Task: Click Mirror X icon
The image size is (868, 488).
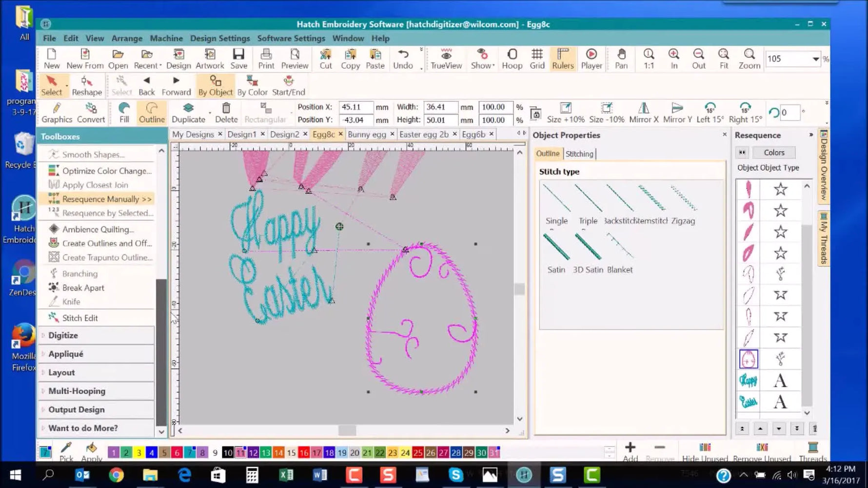Action: (644, 113)
